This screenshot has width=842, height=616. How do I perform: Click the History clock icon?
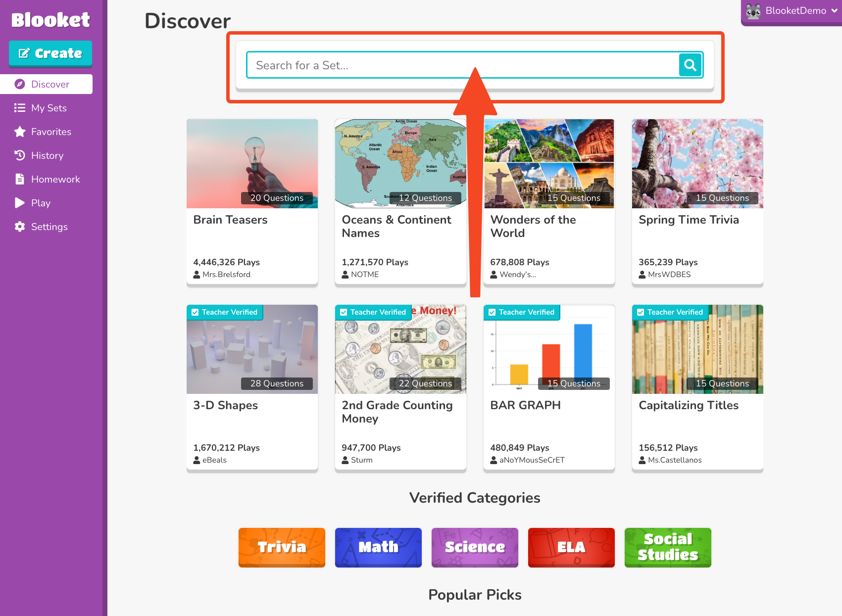click(20, 155)
